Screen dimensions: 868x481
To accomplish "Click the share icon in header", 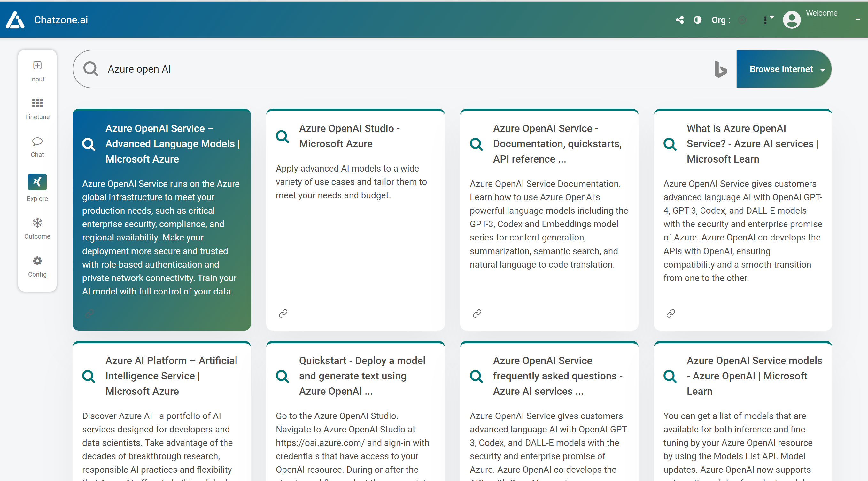I will pyautogui.click(x=680, y=20).
